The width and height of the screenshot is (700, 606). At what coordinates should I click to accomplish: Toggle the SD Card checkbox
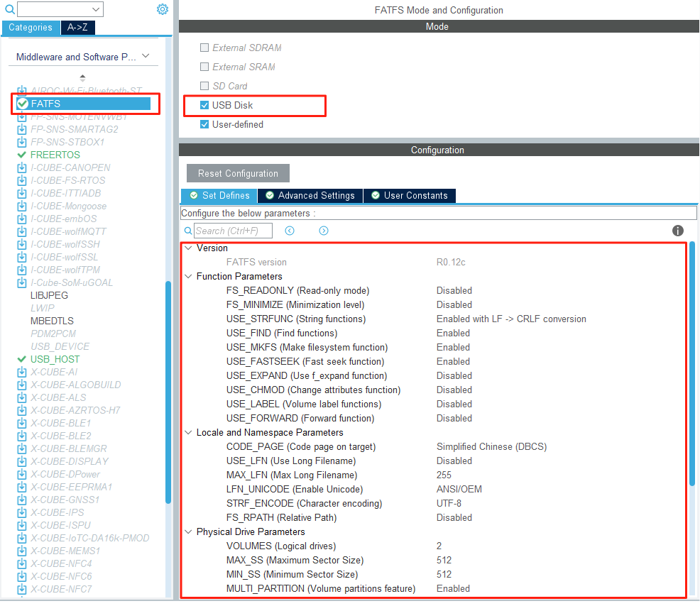(204, 86)
